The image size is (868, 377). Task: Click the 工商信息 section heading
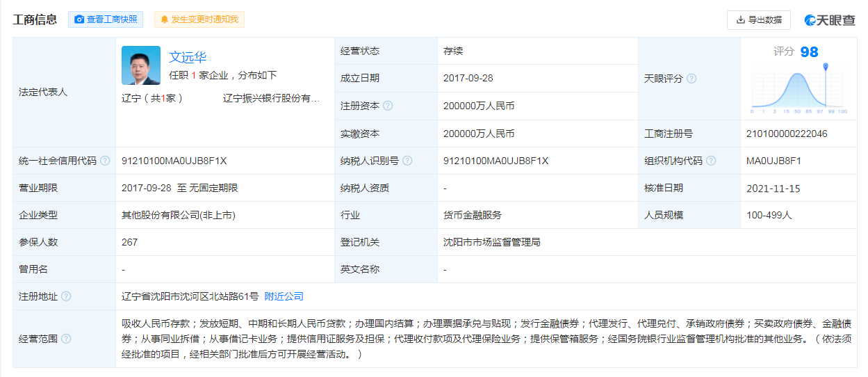35,19
